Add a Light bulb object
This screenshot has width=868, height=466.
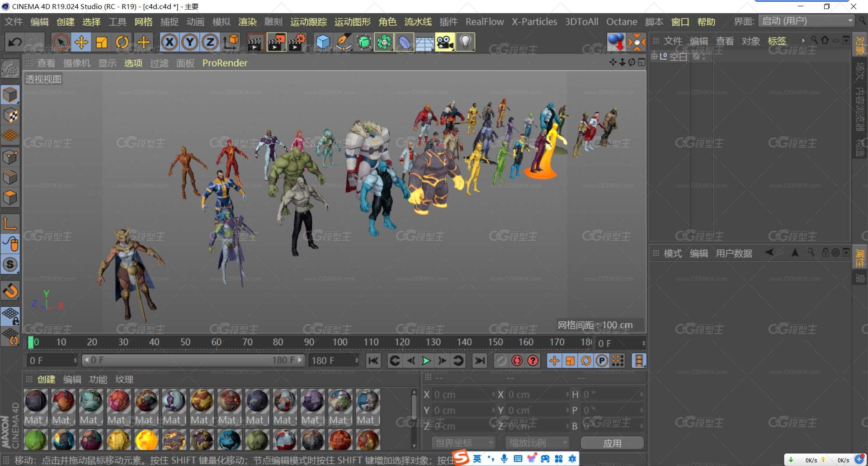coord(465,42)
